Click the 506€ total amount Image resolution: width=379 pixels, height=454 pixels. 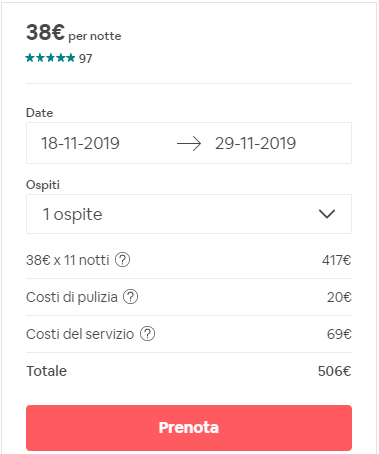(334, 371)
